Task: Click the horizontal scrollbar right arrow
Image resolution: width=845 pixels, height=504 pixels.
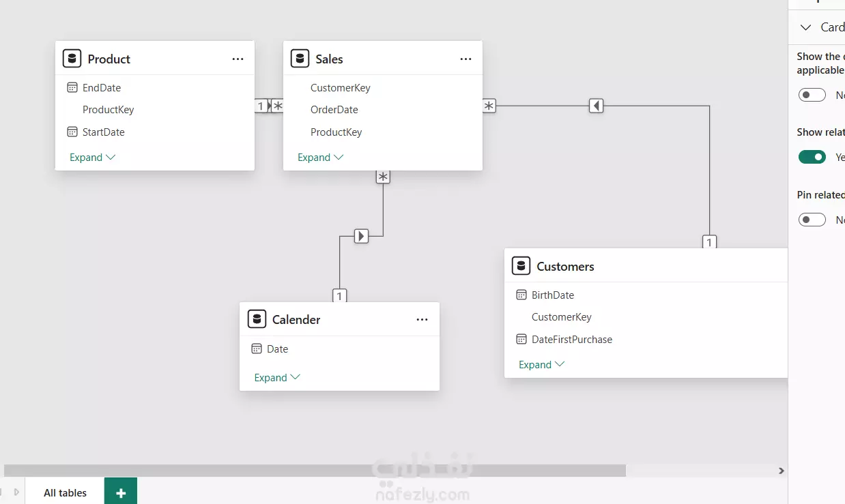Action: pos(782,471)
